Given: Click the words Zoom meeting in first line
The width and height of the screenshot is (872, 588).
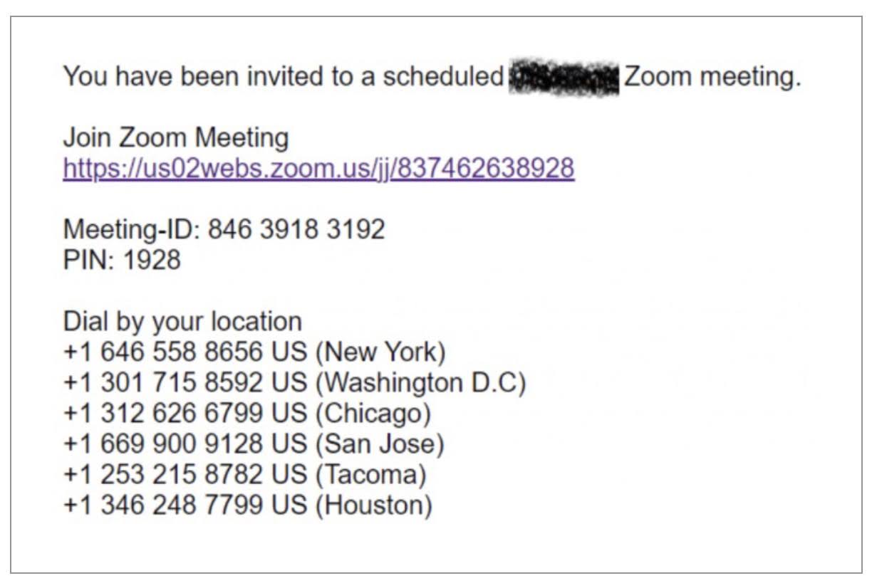Looking at the screenshot, I should (x=712, y=76).
